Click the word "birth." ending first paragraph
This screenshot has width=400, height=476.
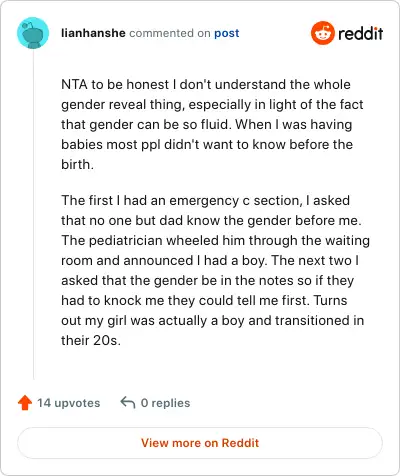[77, 164]
